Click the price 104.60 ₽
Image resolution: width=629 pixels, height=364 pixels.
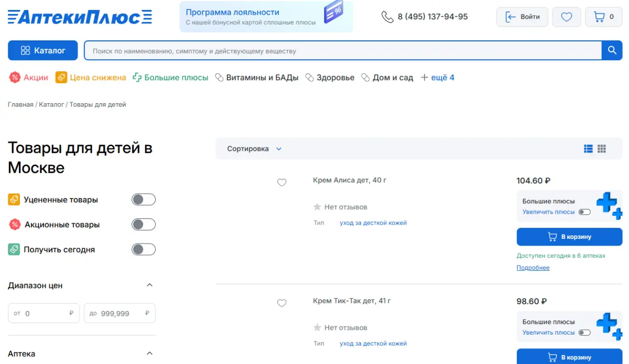534,181
